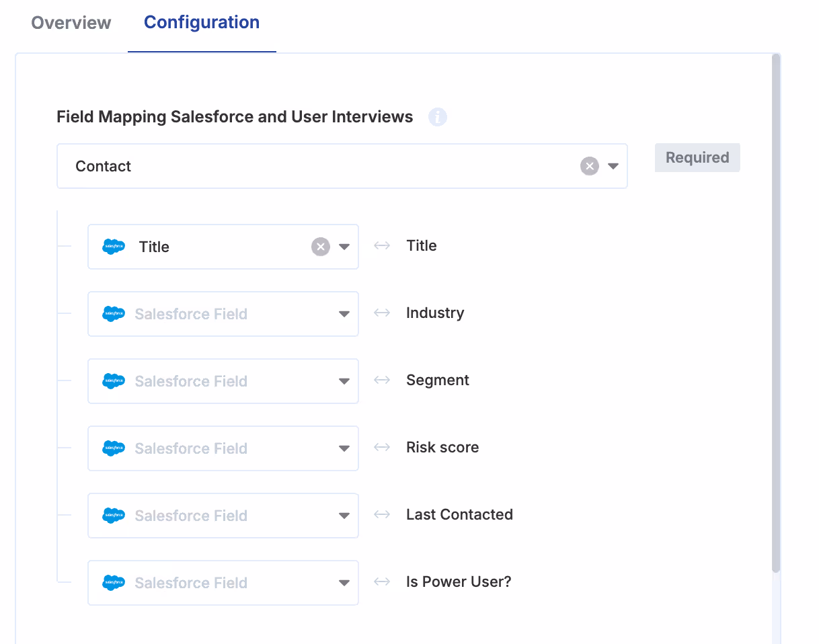Switch to the Overview tab
Image resolution: width=819 pixels, height=644 pixels.
(x=71, y=23)
